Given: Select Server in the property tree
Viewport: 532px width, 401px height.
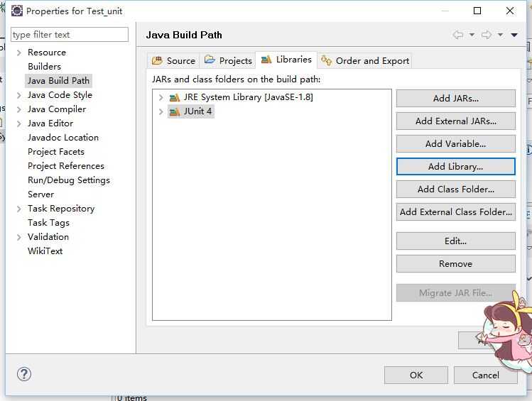Looking at the screenshot, I should coord(40,194).
